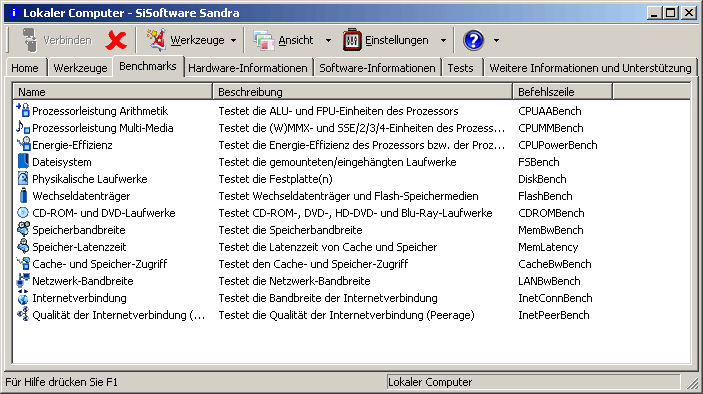Viewport: 703px width, 394px height.
Task: Click the CPUPowerBench command line cell
Action: (558, 145)
